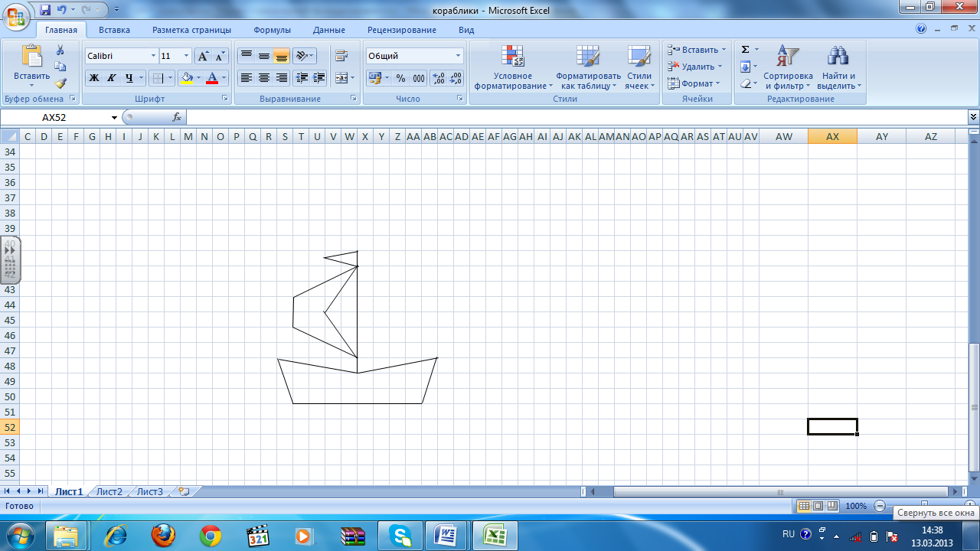Image resolution: width=980 pixels, height=551 pixels.
Task: Click the yellow fill color swatch
Action: (x=187, y=78)
